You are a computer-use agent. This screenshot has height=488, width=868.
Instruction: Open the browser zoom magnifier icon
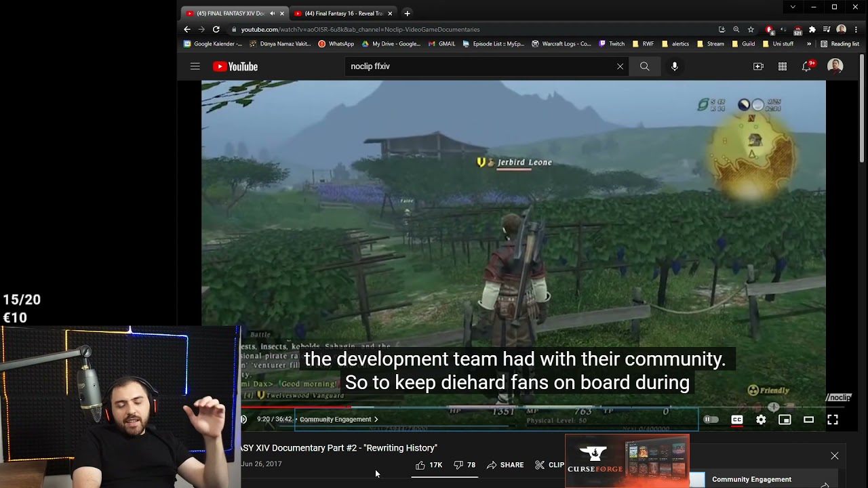736,29
